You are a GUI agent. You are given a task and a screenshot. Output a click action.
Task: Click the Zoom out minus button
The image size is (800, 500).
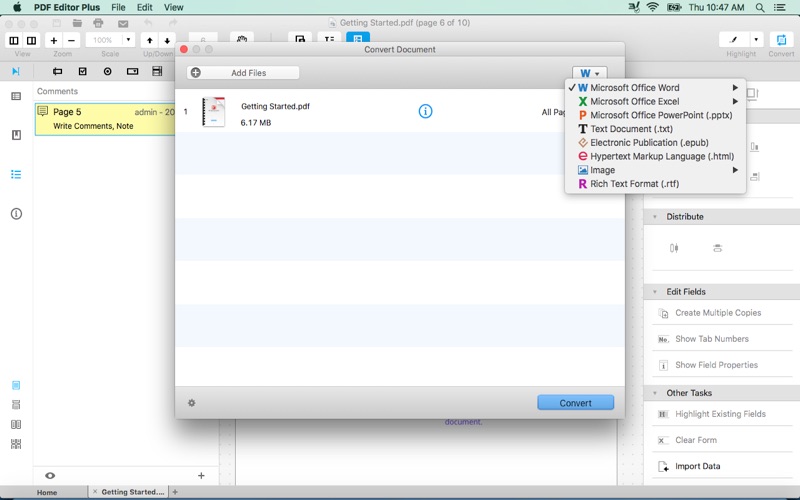(71, 40)
